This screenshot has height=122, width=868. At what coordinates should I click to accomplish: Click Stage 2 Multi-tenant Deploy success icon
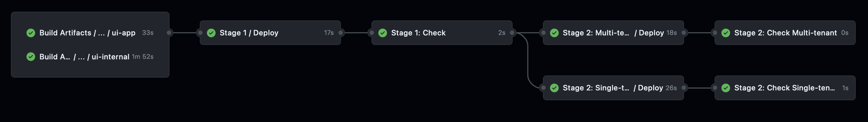coord(554,33)
